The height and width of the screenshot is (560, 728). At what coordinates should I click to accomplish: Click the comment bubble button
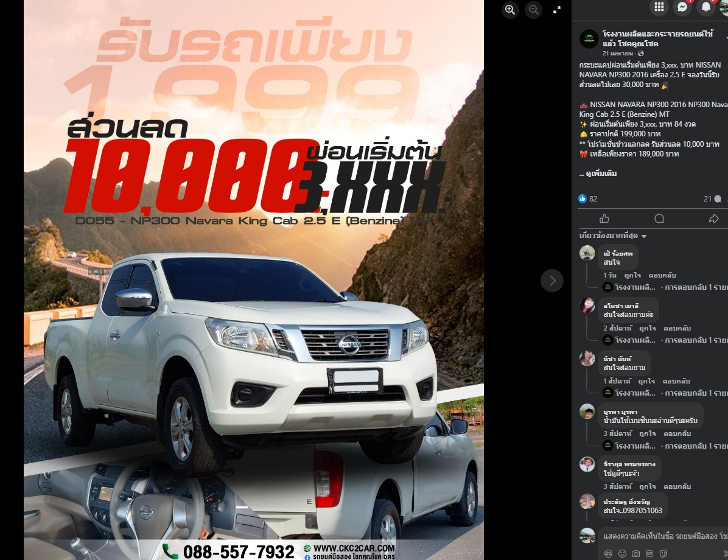point(659,219)
